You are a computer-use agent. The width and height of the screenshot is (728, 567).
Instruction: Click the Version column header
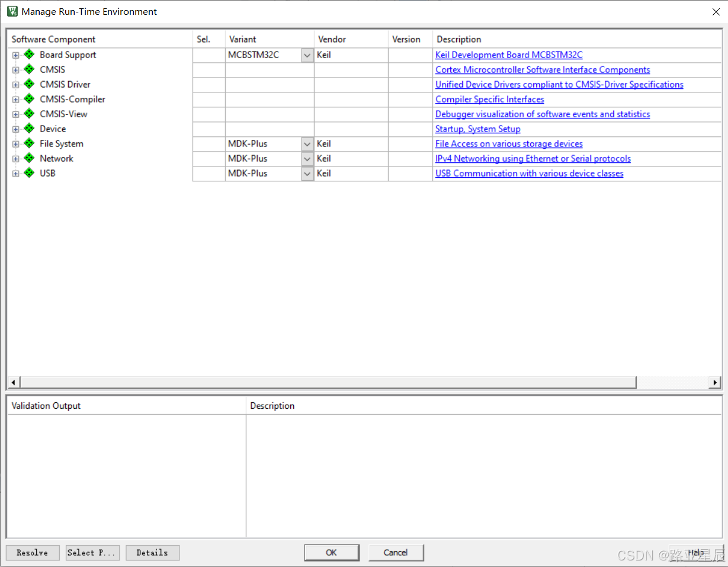[x=410, y=39]
